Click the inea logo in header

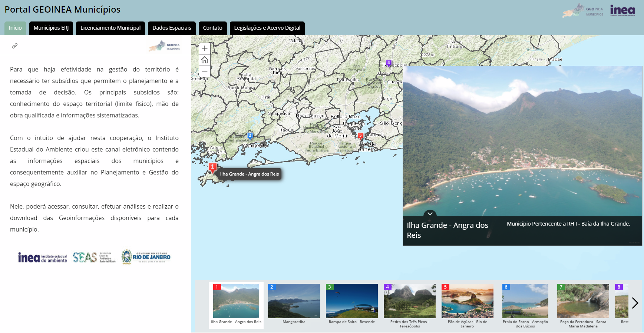click(622, 10)
